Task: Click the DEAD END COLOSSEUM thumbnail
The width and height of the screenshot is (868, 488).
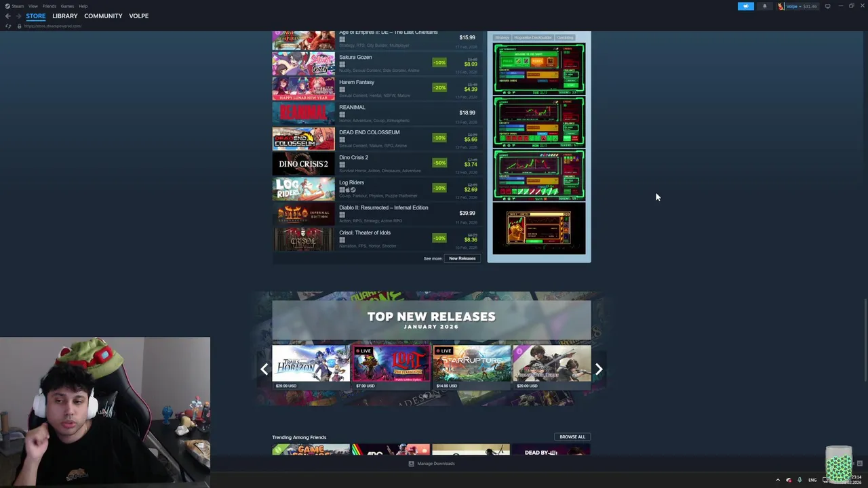Action: pyautogui.click(x=303, y=139)
